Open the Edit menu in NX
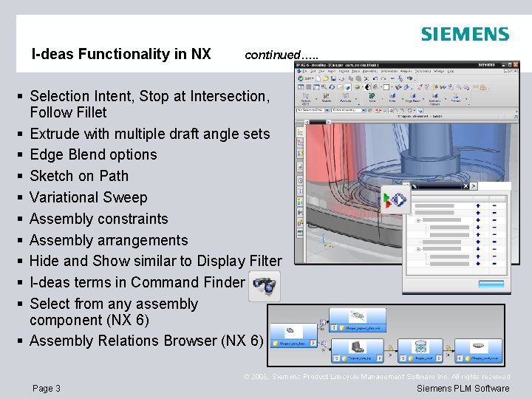Viewport: 532px width, 399px height. pos(313,71)
